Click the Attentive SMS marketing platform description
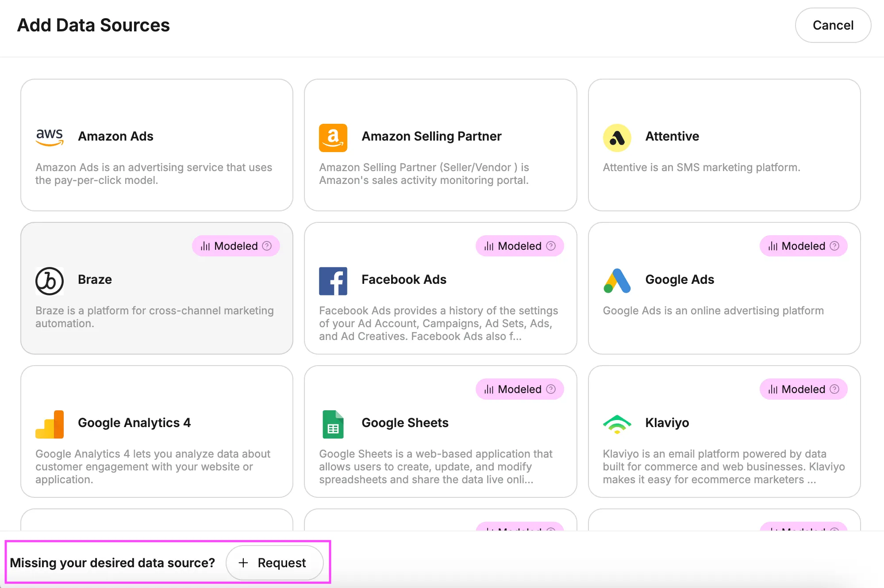The image size is (884, 588). click(701, 168)
